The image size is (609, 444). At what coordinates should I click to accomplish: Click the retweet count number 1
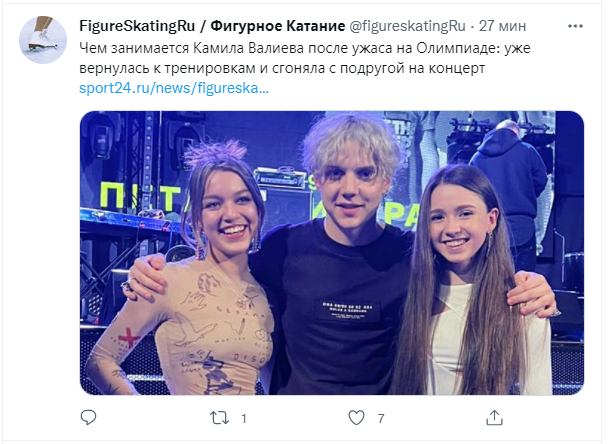click(x=244, y=418)
